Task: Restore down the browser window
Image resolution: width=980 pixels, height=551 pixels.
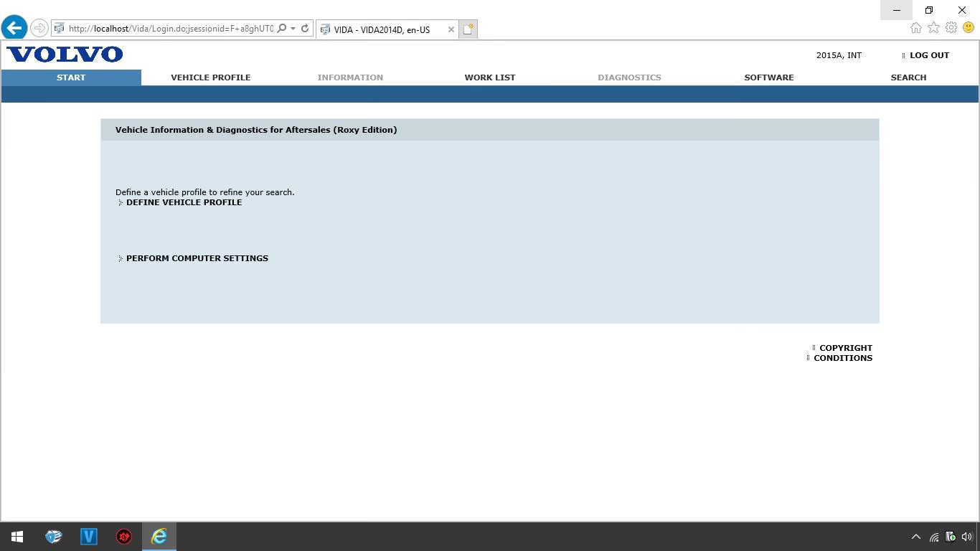Action: (x=929, y=10)
